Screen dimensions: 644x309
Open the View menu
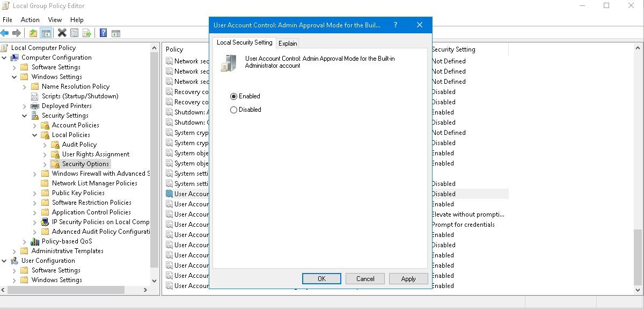pyautogui.click(x=55, y=20)
